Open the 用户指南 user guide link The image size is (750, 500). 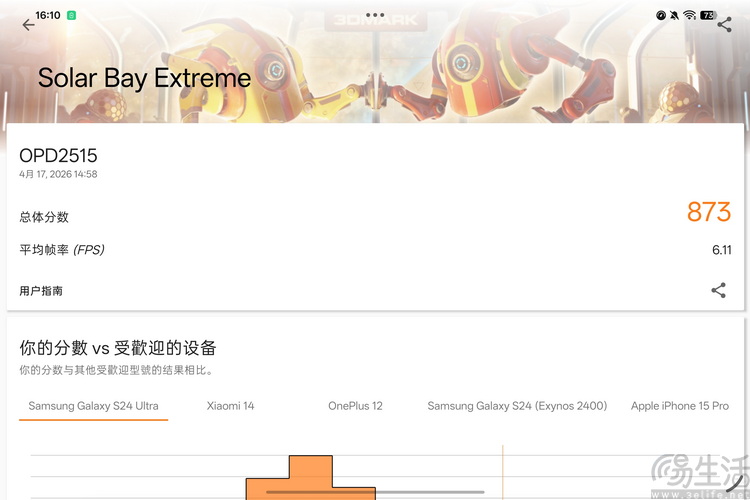click(41, 291)
